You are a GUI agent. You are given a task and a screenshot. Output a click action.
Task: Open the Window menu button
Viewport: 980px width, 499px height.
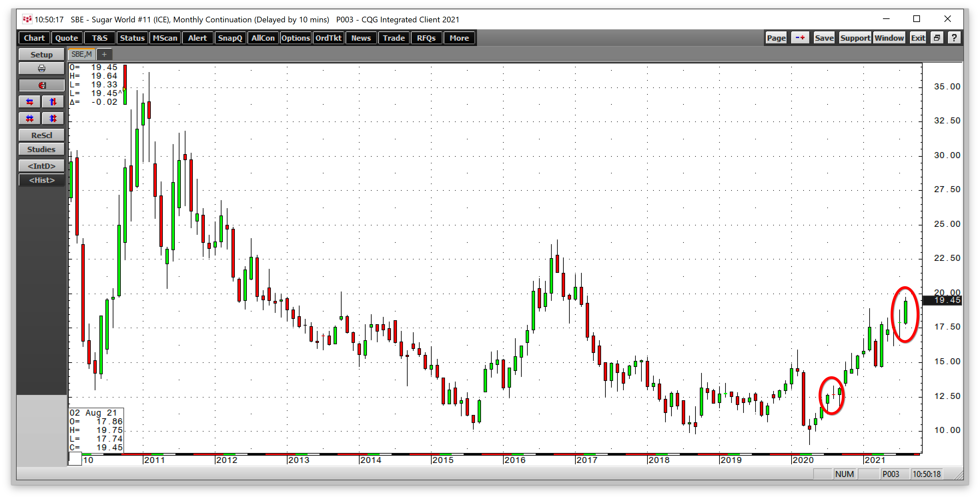click(889, 38)
